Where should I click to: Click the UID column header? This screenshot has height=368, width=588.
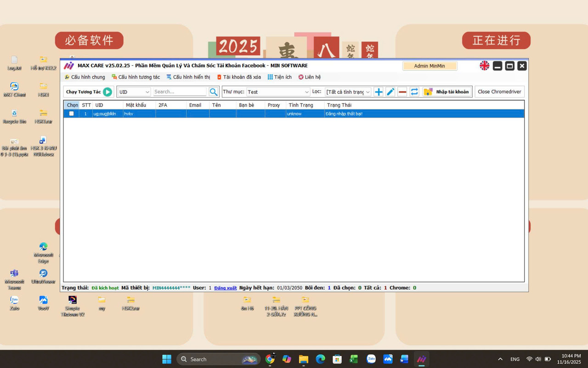pyautogui.click(x=107, y=105)
